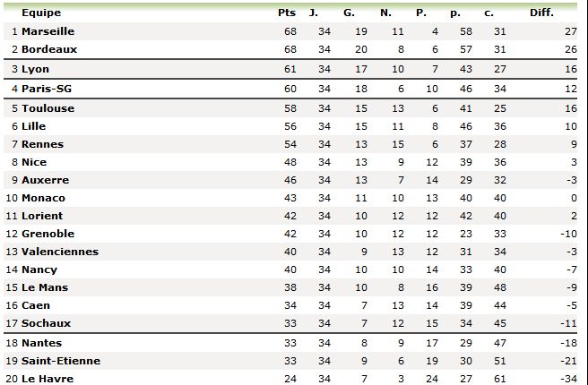Open the Lorient team entry
Image resolution: width=588 pixels, height=385 pixels.
(x=44, y=216)
